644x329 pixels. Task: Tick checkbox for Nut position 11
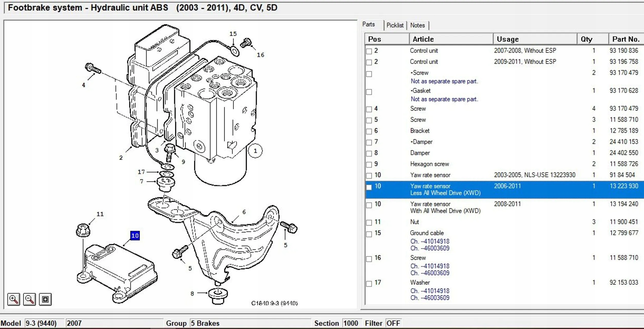[369, 222]
